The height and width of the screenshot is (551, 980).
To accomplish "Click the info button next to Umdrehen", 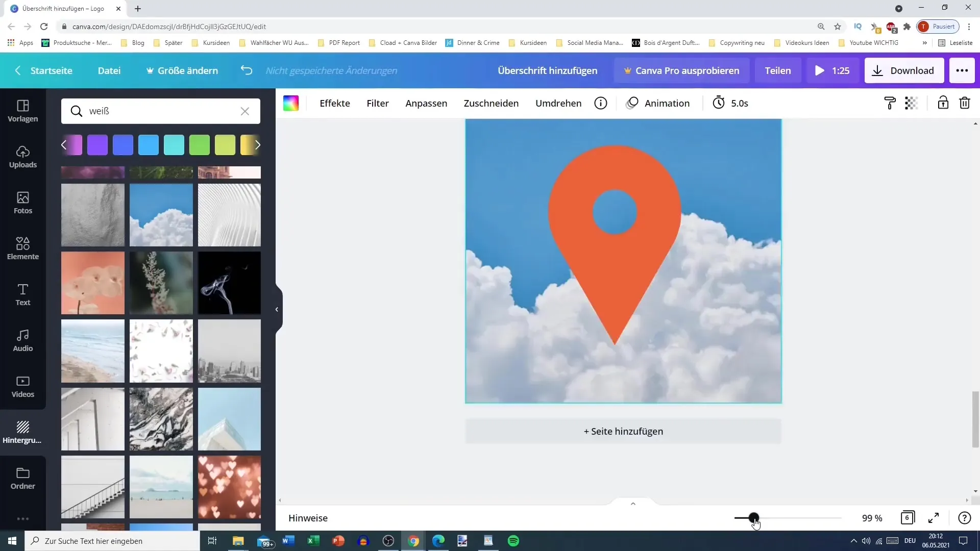I will (x=601, y=103).
